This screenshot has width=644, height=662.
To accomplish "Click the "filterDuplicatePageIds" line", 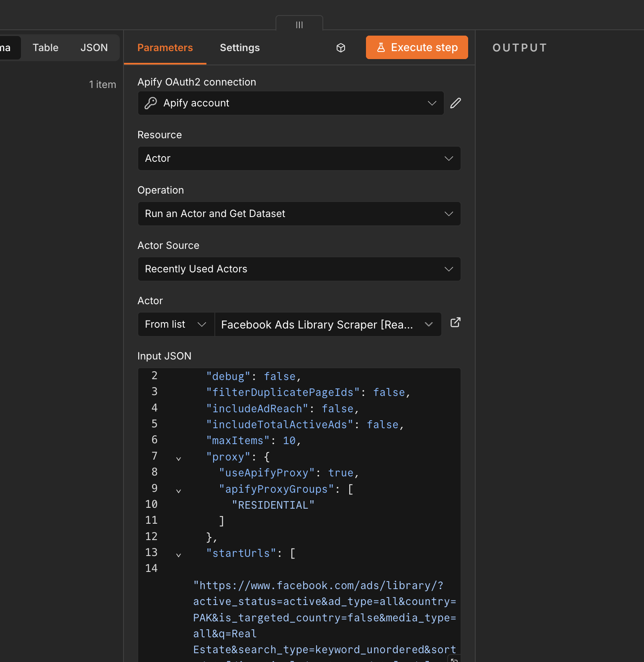I will 308,393.
